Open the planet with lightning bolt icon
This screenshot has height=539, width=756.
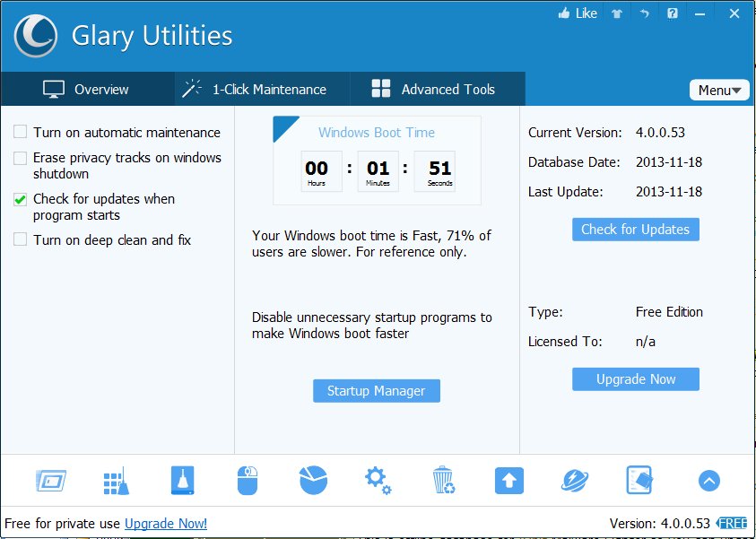click(575, 481)
